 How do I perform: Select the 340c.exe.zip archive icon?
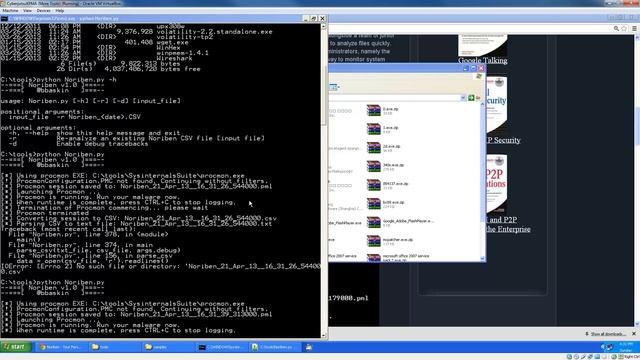(373, 167)
